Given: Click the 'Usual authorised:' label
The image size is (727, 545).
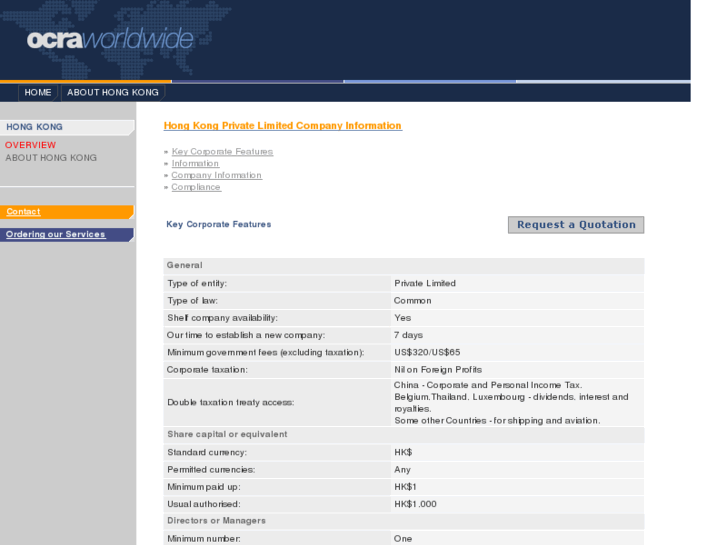Looking at the screenshot, I should click(x=204, y=504).
